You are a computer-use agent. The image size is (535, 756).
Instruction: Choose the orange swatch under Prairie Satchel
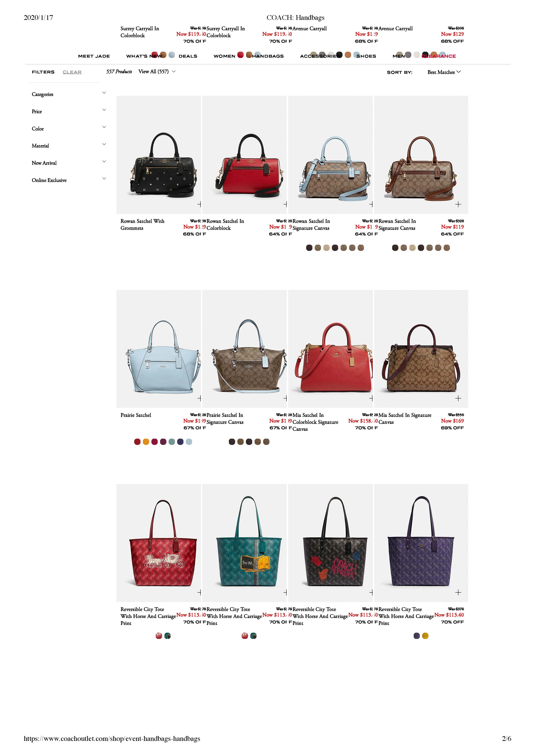(x=146, y=442)
